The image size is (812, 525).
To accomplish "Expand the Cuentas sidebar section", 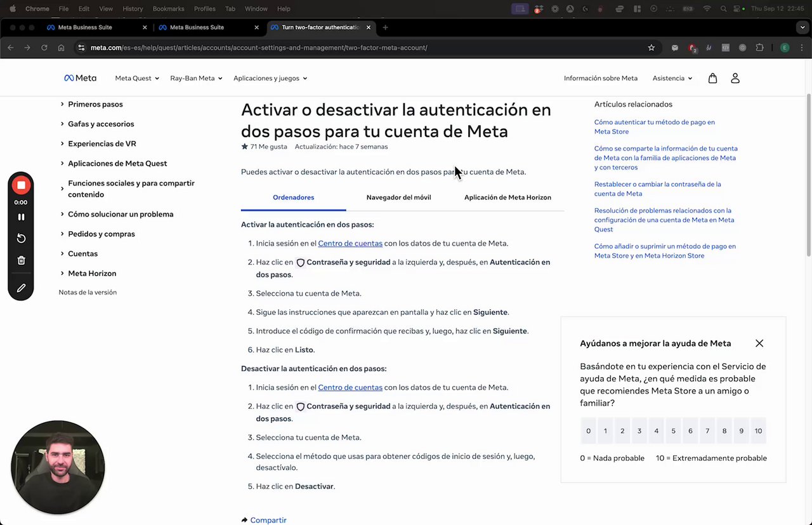I will tap(79, 253).
